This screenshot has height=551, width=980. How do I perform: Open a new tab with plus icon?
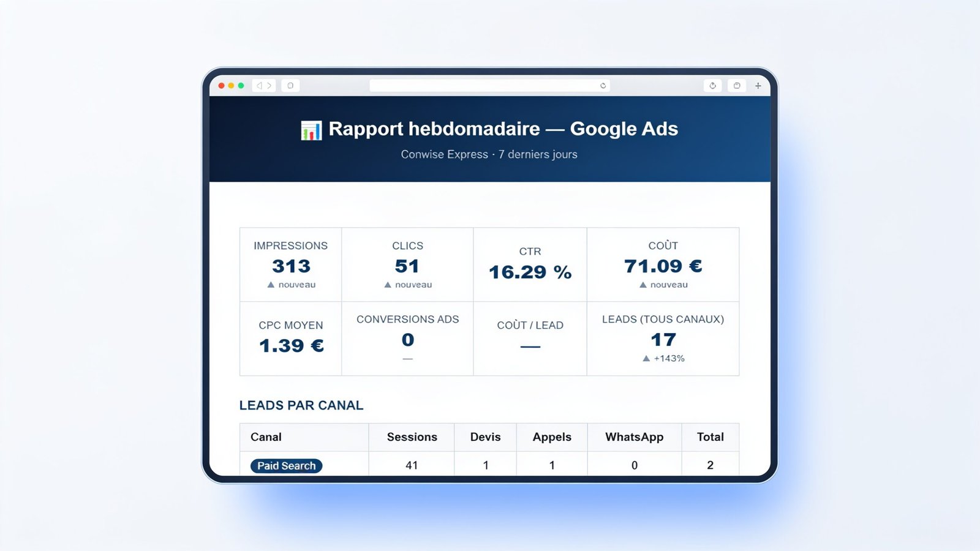pyautogui.click(x=758, y=86)
